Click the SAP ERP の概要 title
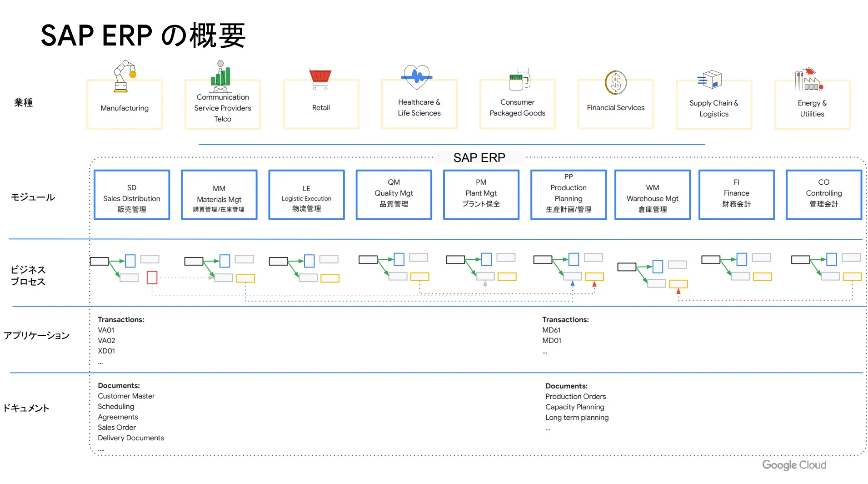 [x=143, y=35]
